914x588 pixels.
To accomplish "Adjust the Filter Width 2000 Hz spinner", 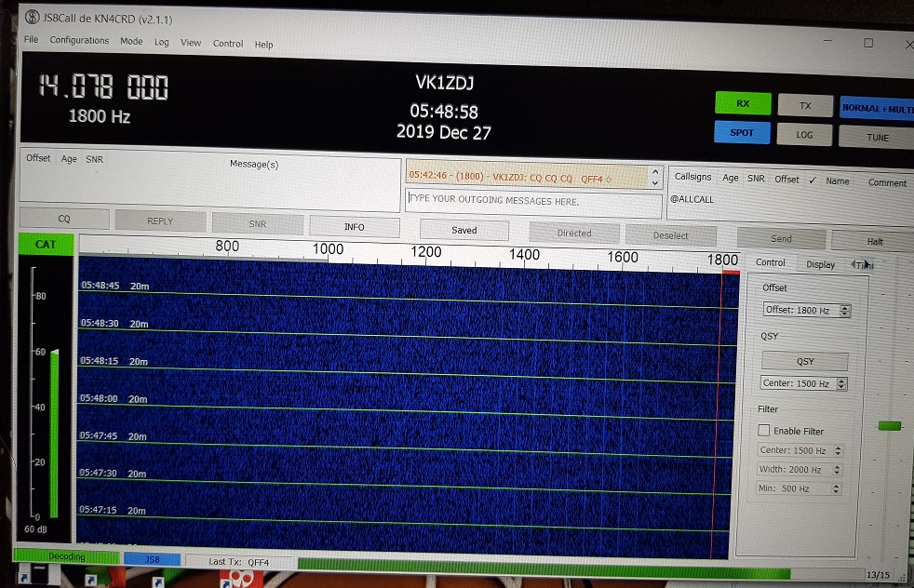I will tap(800, 470).
